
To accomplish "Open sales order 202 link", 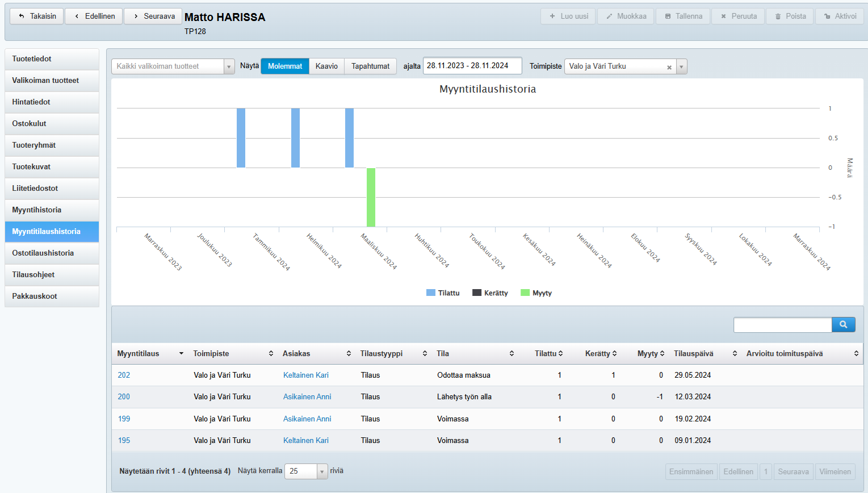I will [x=124, y=375].
